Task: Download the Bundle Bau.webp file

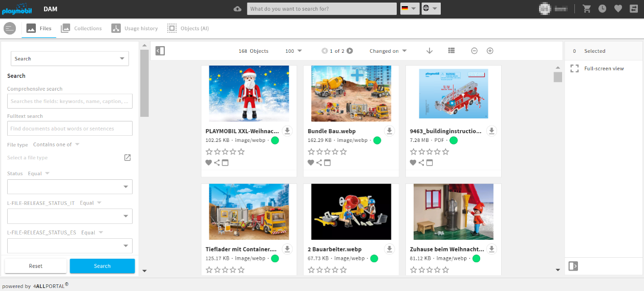Action: [390, 131]
